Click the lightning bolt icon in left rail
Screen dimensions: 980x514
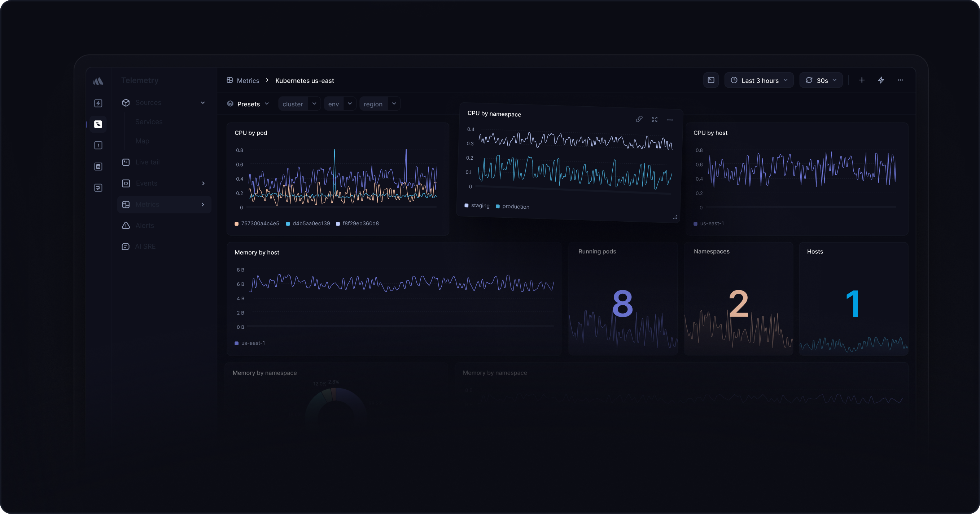pos(99,103)
